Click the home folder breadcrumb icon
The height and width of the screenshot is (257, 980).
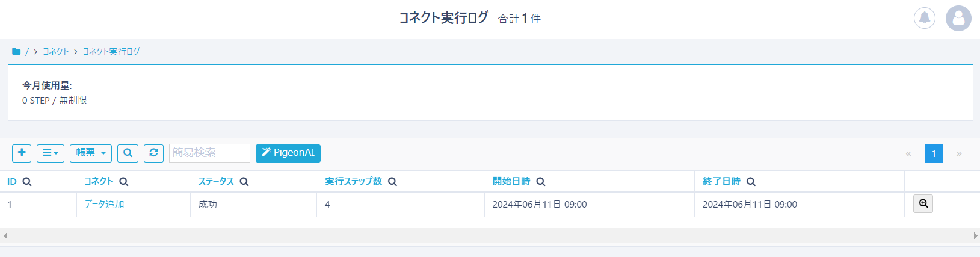click(x=16, y=52)
